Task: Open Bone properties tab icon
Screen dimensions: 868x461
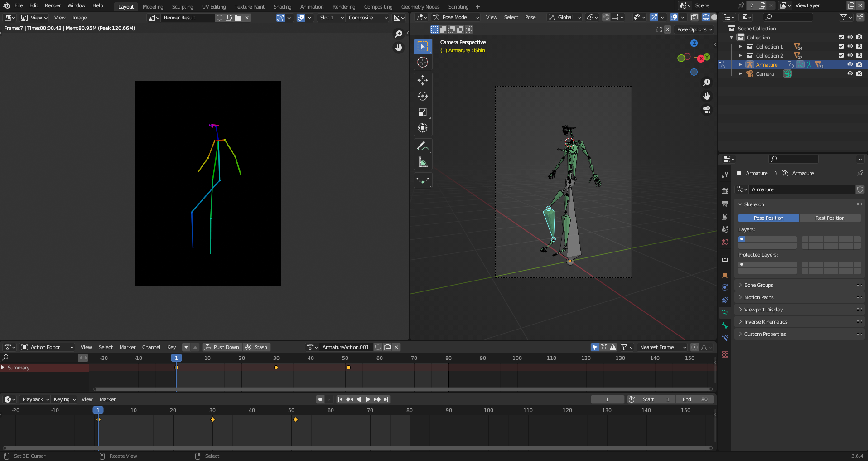Action: click(725, 325)
